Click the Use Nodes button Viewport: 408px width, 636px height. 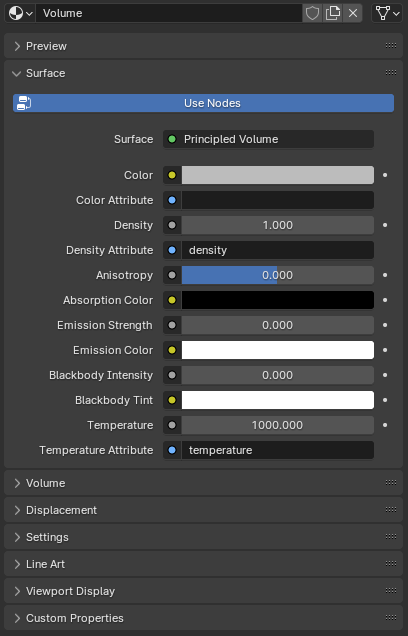204,103
